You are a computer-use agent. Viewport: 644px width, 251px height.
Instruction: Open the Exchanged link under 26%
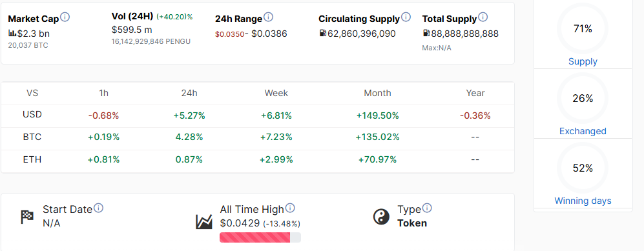pyautogui.click(x=583, y=131)
